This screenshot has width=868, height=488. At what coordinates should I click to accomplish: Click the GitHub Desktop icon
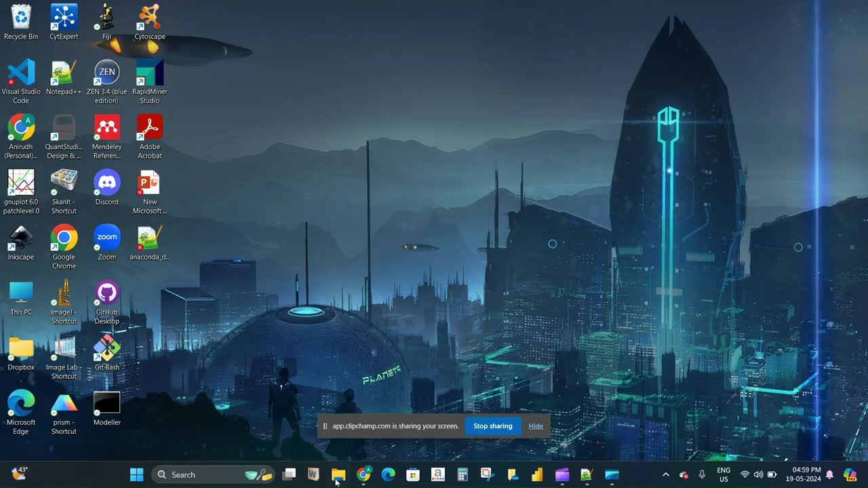coord(107,302)
